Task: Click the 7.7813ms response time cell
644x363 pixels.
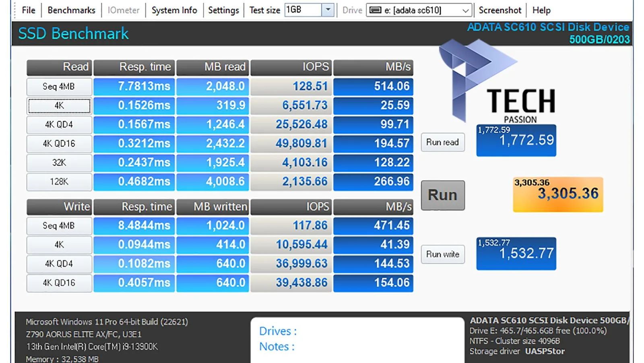Action: pyautogui.click(x=134, y=87)
